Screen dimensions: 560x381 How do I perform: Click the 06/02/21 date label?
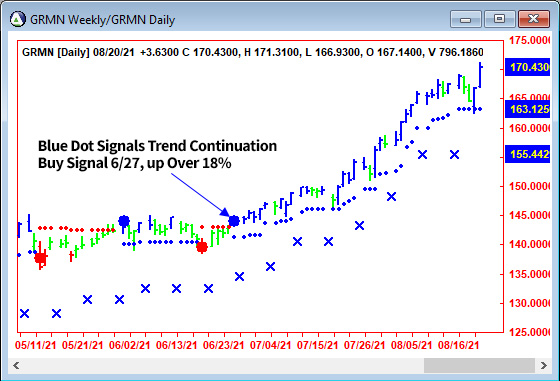[129, 345]
